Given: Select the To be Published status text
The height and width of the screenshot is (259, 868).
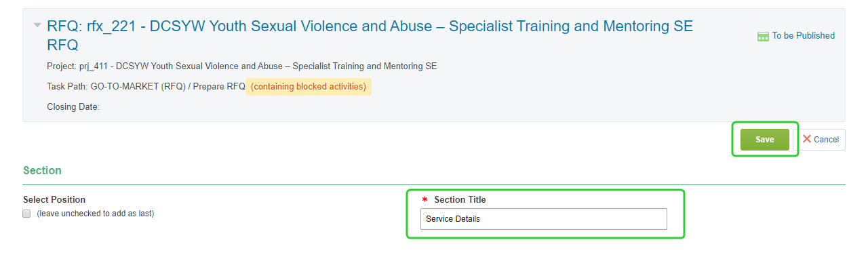Looking at the screenshot, I should (x=804, y=36).
